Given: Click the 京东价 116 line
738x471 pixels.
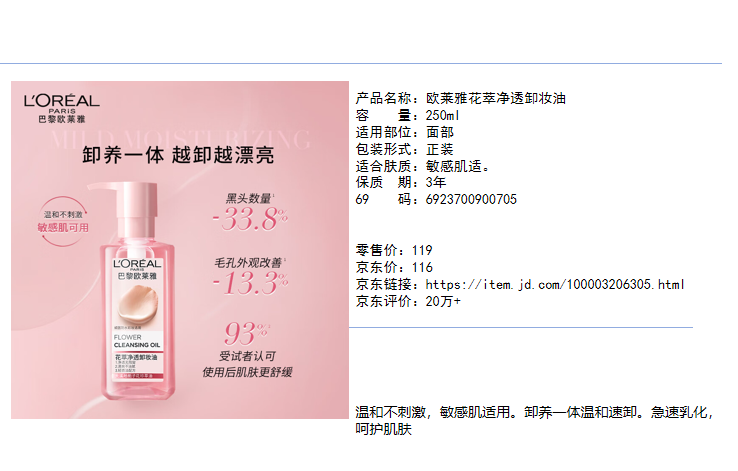Looking at the screenshot, I should pos(394,267).
